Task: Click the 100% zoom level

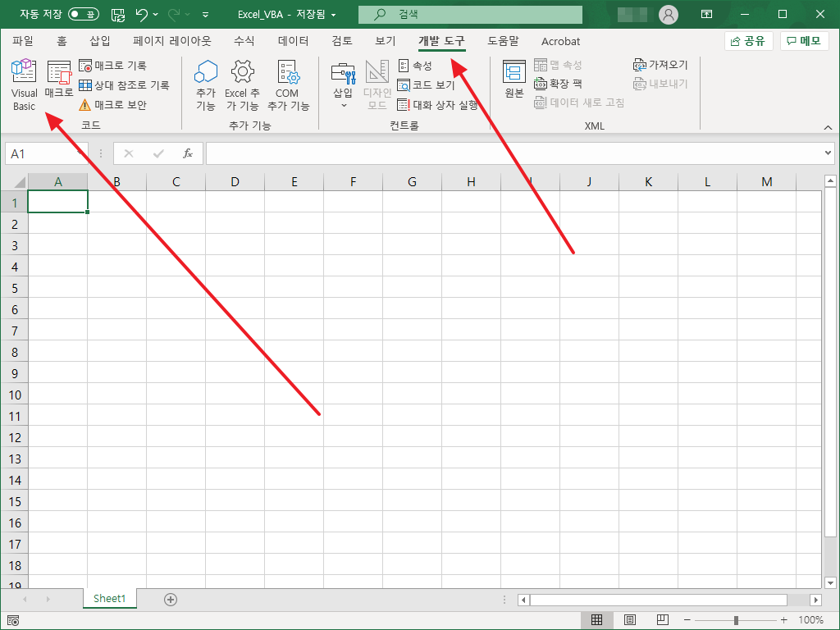Action: (x=810, y=620)
